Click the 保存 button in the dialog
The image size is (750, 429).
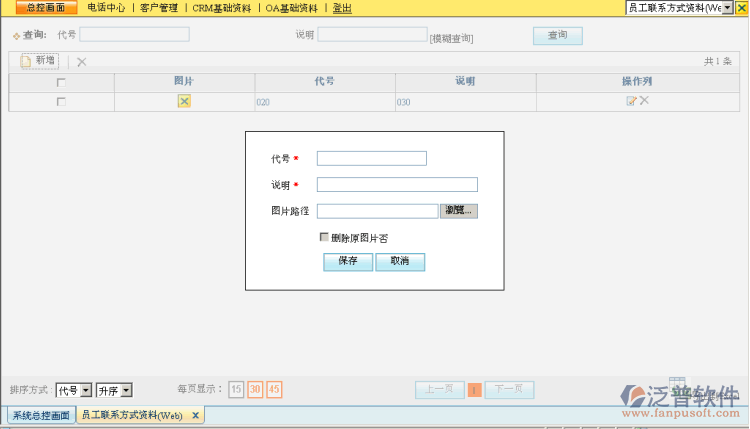pos(348,262)
